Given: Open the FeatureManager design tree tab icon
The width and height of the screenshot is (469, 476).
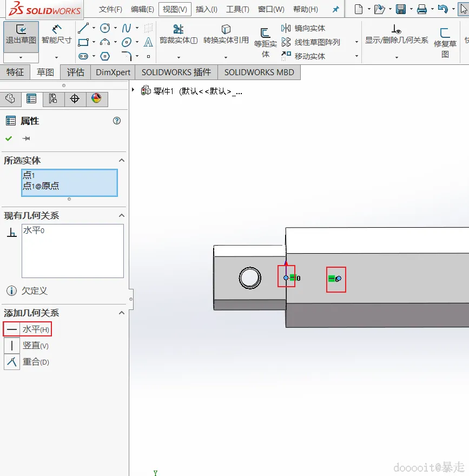Looking at the screenshot, I should pos(10,98).
